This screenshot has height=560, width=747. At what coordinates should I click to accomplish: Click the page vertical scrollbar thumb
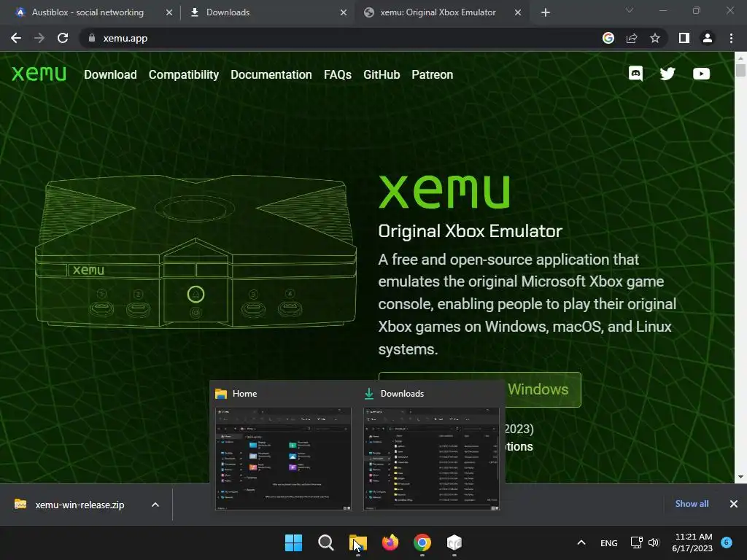click(740, 69)
